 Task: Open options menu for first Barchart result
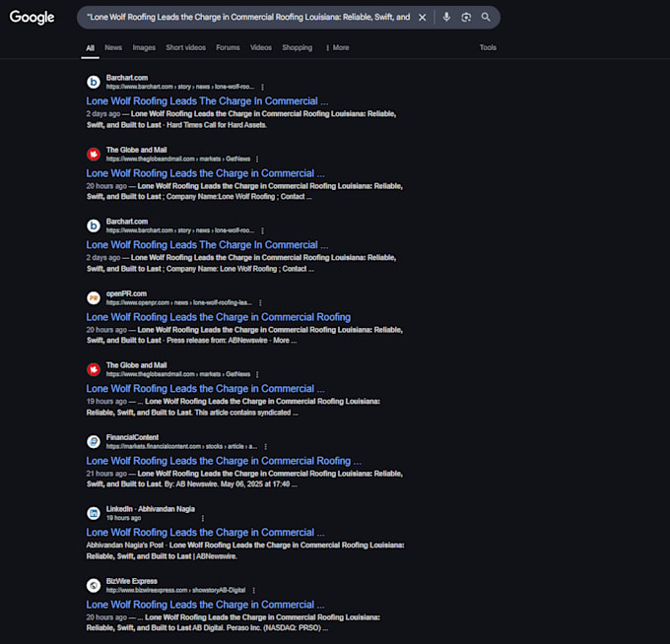(x=262, y=87)
